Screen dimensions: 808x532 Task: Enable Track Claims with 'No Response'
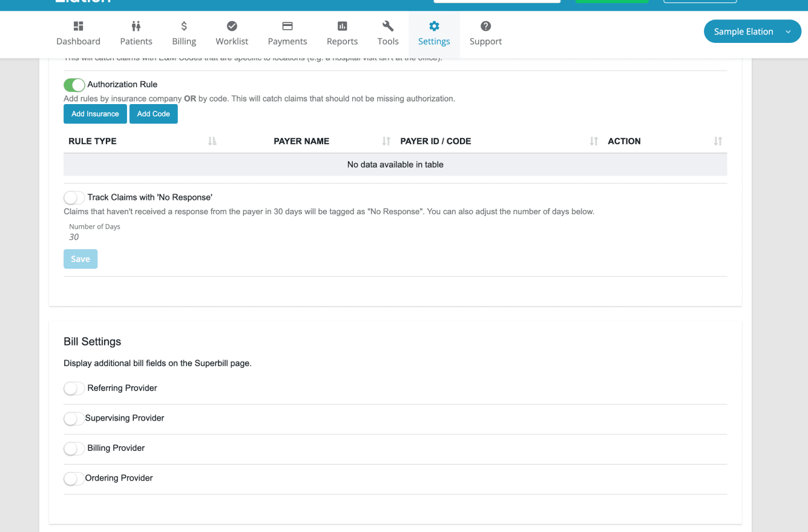pos(74,197)
